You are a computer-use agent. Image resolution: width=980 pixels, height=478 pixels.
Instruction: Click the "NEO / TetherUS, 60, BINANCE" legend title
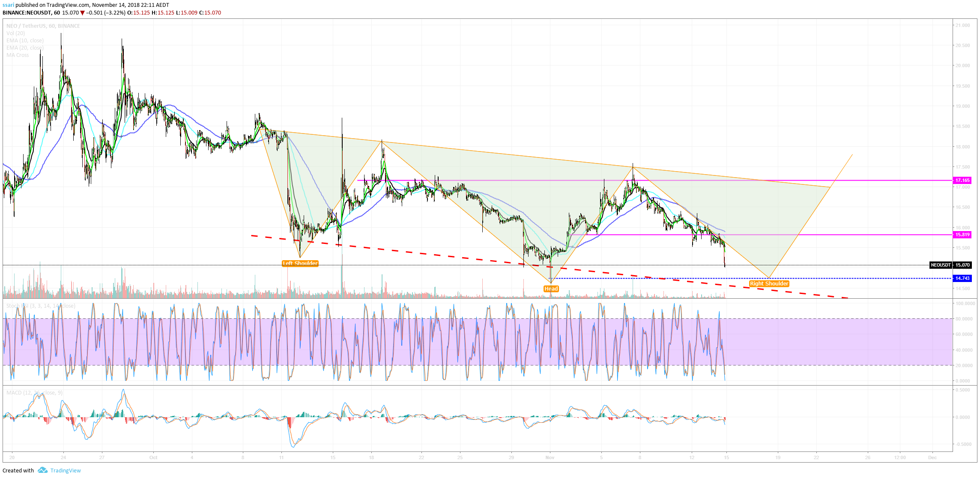(43, 26)
